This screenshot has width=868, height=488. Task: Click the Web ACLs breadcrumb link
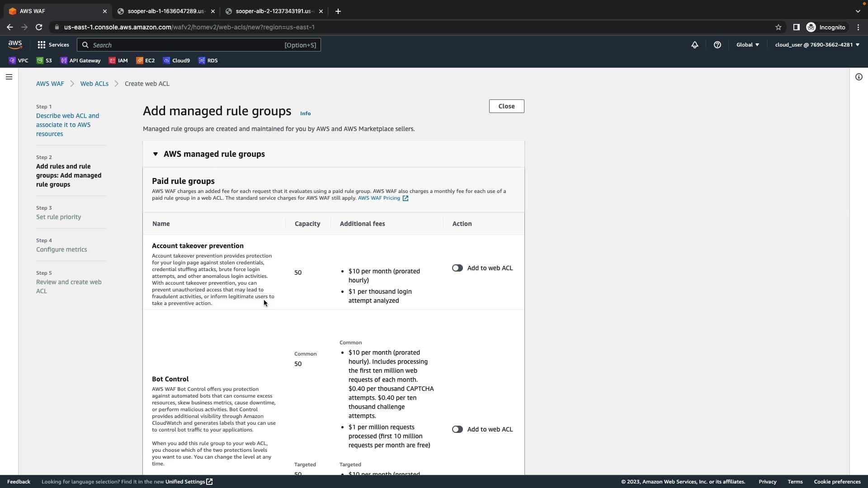pos(94,84)
